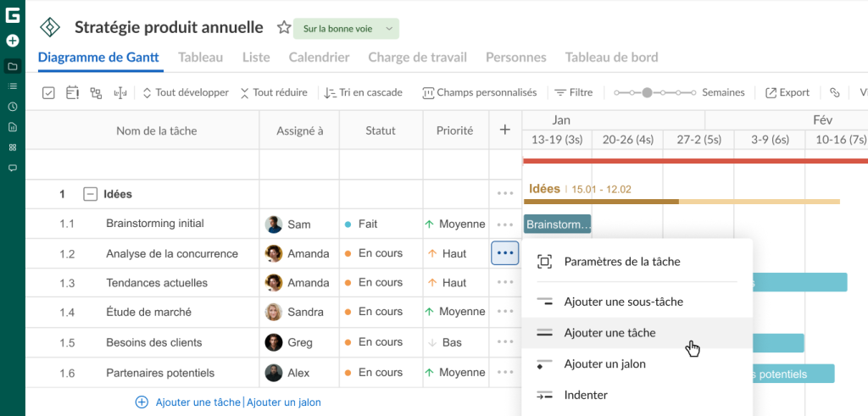Switch to the Tableau de bord tab
The image size is (868, 416).
click(612, 58)
